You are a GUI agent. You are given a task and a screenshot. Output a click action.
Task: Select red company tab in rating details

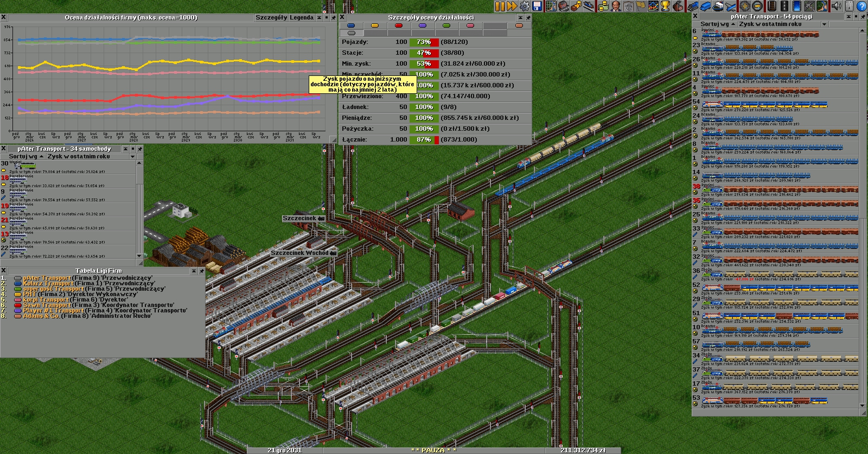click(399, 25)
